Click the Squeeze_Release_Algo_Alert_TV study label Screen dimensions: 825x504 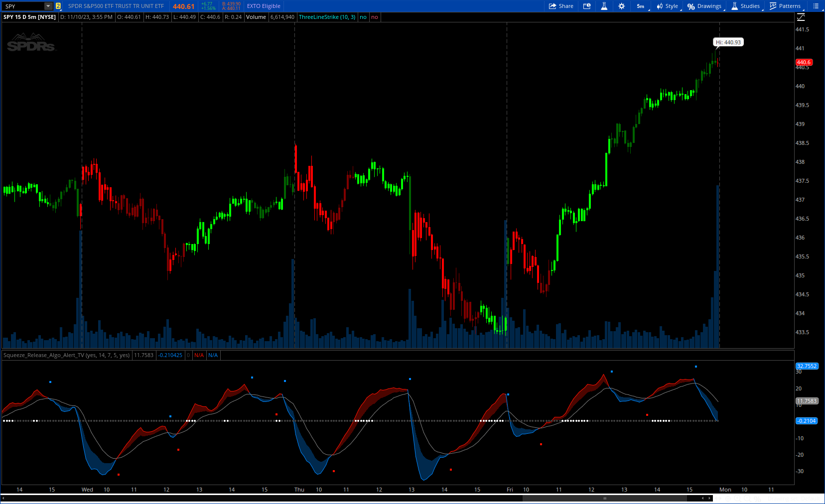[66, 355]
